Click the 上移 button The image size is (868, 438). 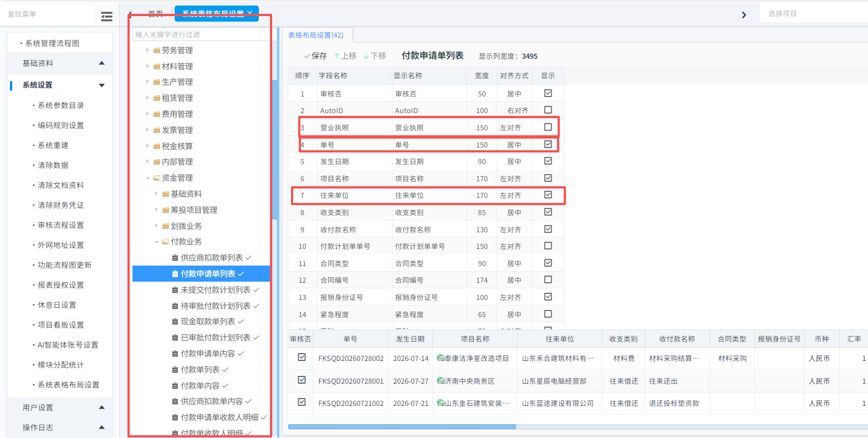point(345,56)
